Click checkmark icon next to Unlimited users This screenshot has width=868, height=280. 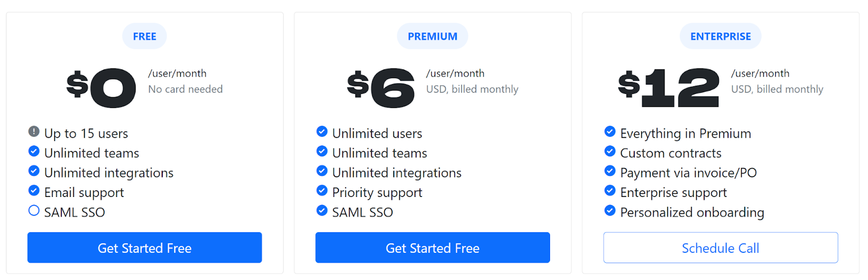coord(322,131)
